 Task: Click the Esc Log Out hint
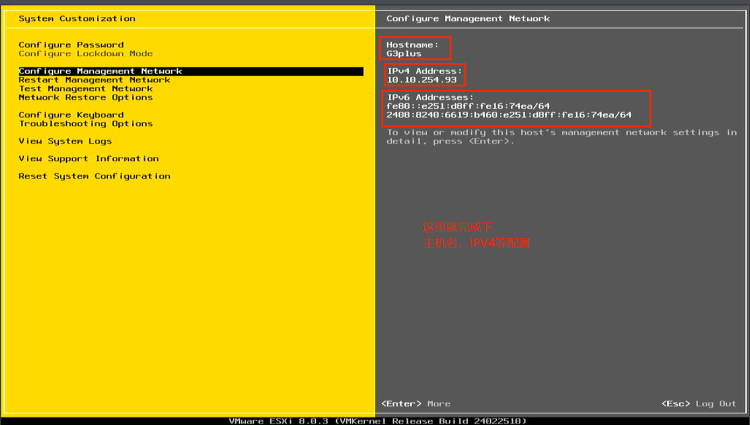[699, 404]
